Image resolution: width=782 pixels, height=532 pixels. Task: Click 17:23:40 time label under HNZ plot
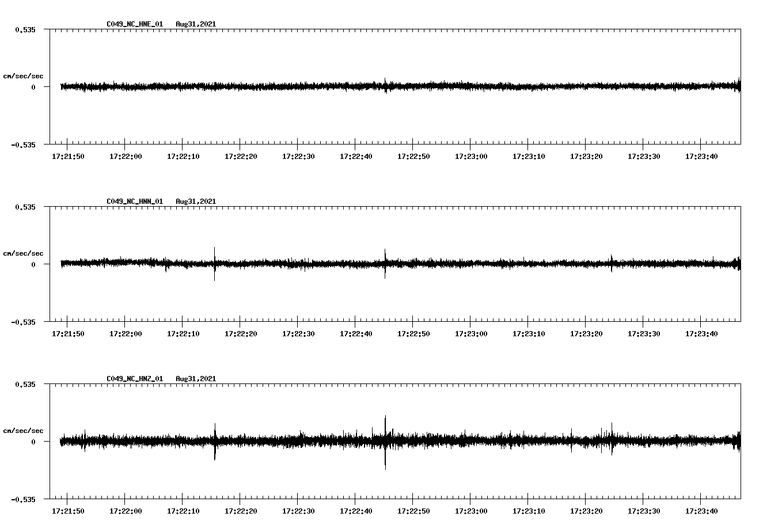point(701,511)
